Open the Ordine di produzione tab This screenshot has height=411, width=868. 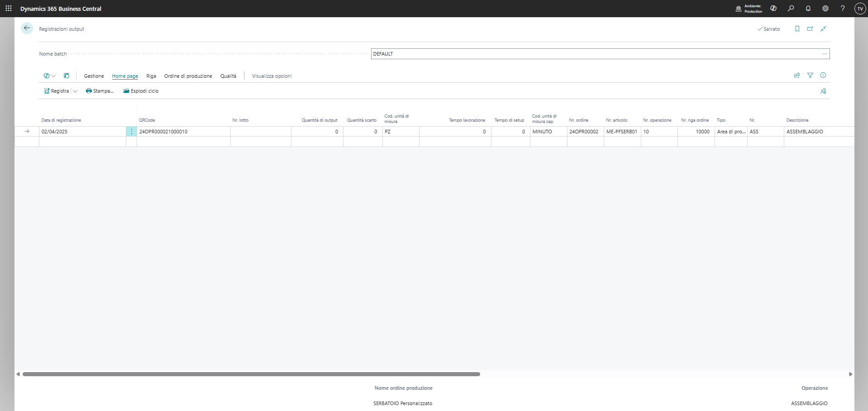(188, 76)
